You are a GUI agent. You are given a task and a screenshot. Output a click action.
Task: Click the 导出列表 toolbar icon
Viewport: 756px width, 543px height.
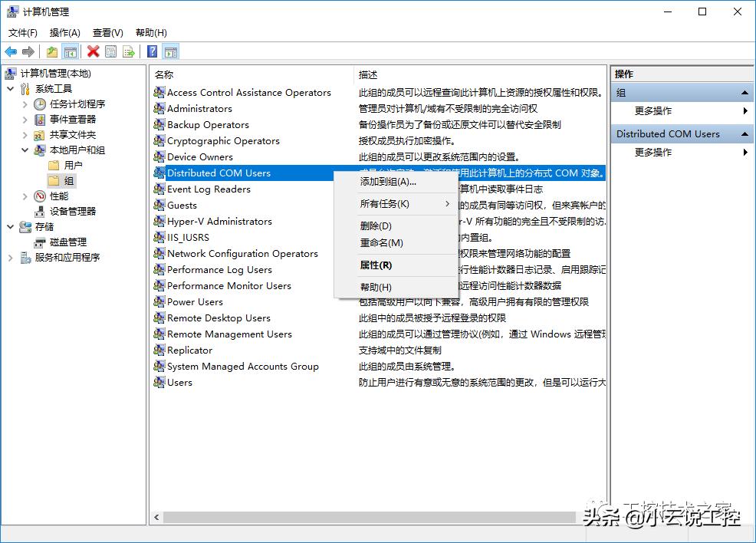point(129,51)
